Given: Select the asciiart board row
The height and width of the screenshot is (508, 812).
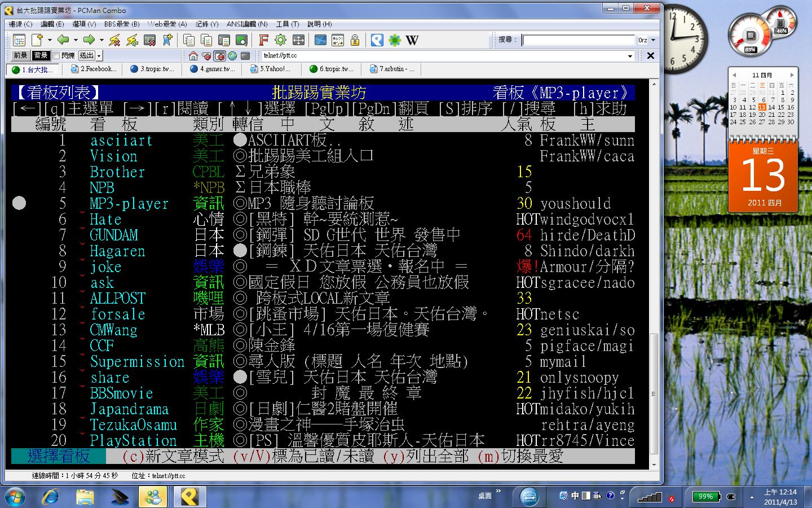Looking at the screenshot, I should point(323,140).
